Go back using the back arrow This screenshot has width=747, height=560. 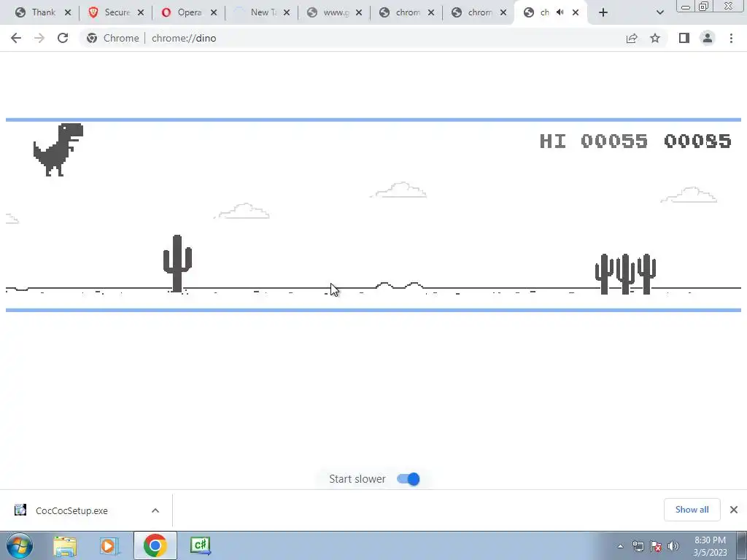coord(16,38)
